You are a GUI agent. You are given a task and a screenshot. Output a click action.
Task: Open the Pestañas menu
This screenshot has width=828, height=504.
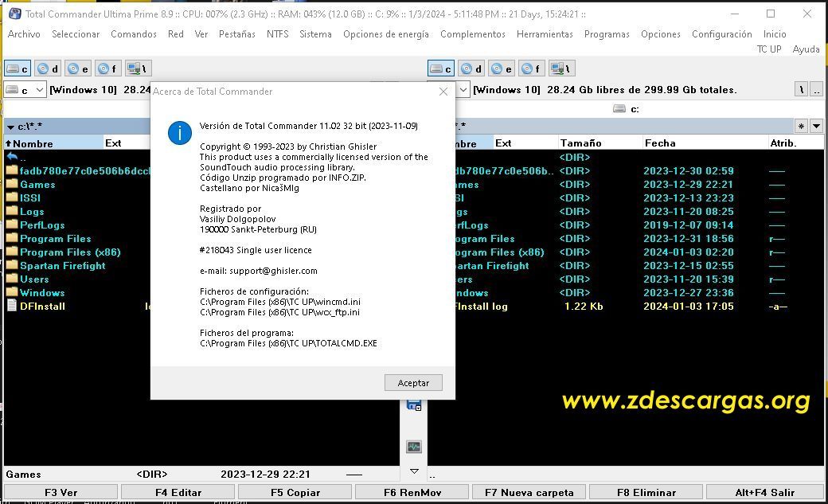coord(237,33)
